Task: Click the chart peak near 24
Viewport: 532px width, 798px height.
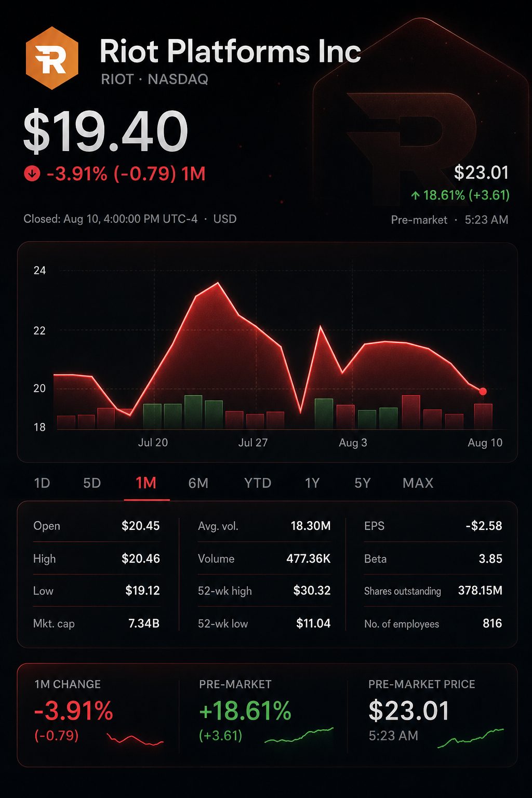Action: 218,283
